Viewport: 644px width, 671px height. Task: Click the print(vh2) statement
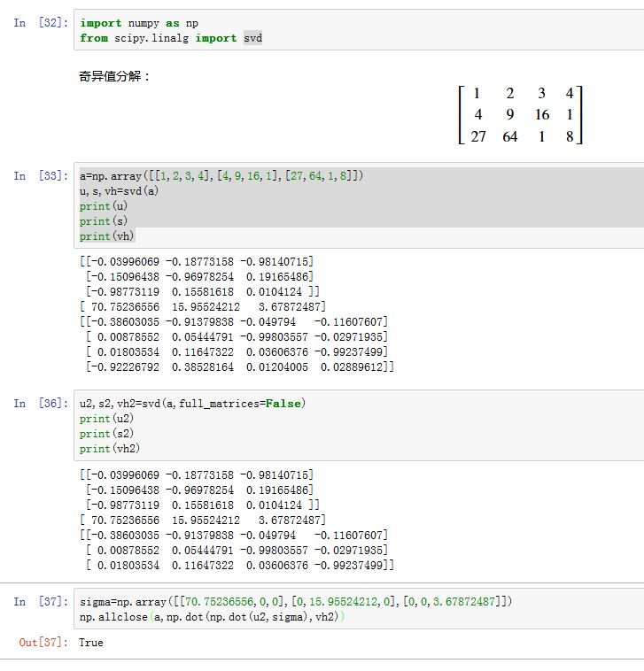point(100,449)
